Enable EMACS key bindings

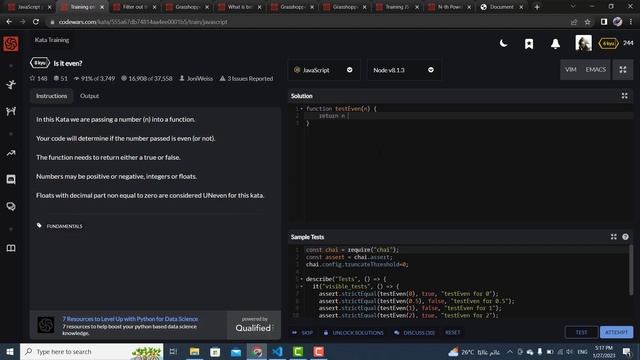596,69
